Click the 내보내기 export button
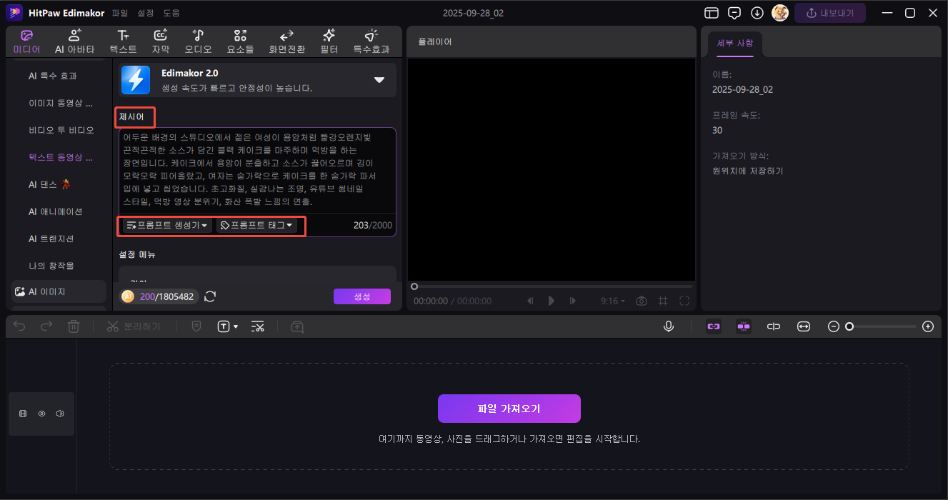Image resolution: width=948 pixels, height=500 pixels. (x=830, y=13)
